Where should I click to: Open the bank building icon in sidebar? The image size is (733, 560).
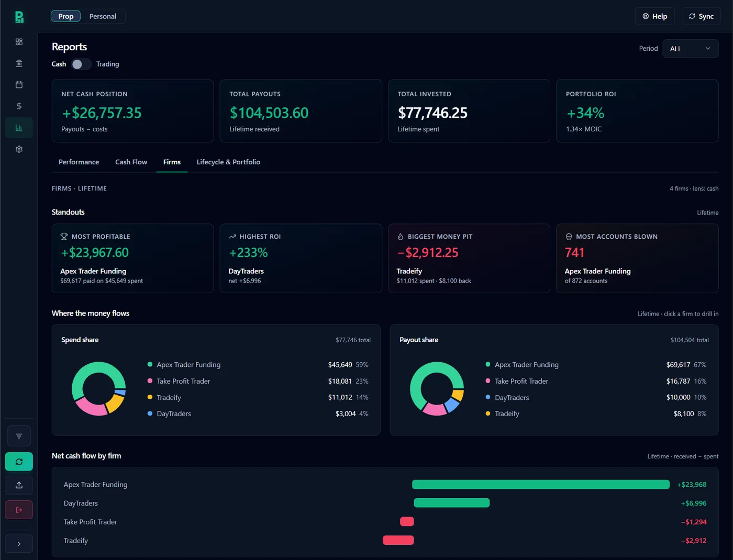click(19, 63)
